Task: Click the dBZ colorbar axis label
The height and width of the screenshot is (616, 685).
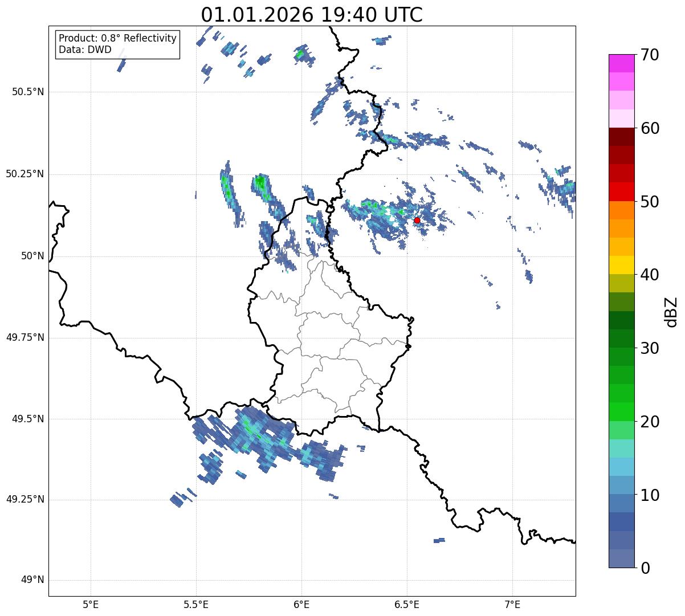Action: click(x=671, y=311)
